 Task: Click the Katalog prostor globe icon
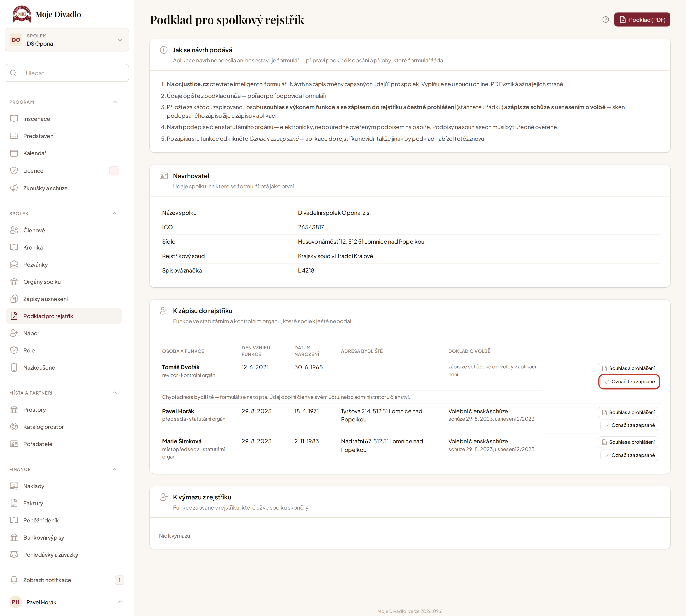pos(14,427)
